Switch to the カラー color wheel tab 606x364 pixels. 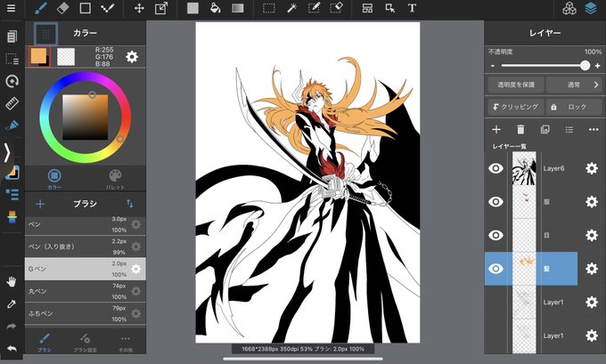coord(54,179)
